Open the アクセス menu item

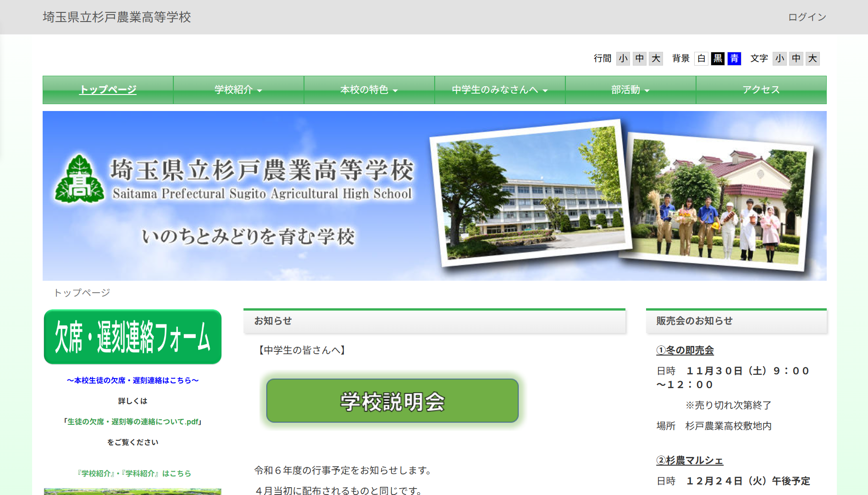(x=761, y=90)
